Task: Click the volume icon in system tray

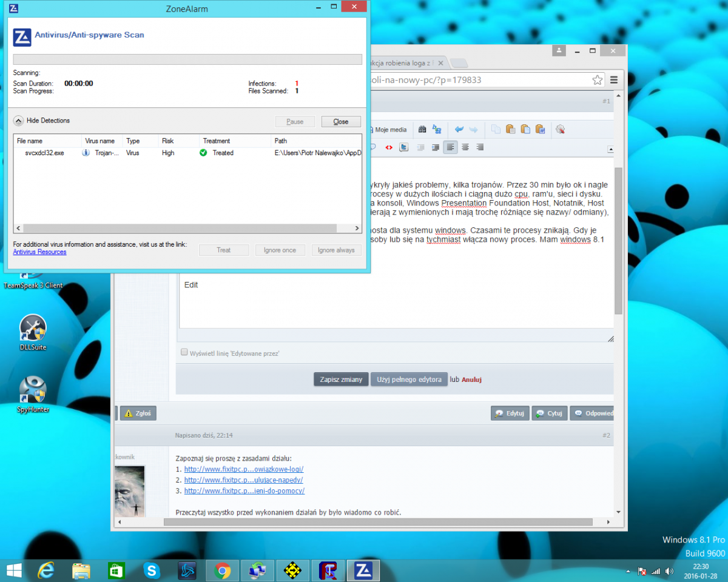Action: pos(669,571)
